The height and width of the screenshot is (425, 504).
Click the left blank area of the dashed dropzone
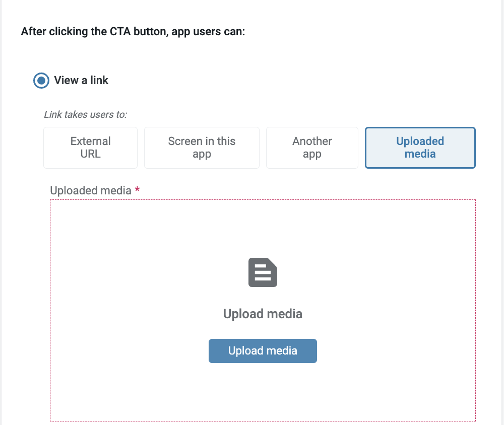[x=126, y=310]
